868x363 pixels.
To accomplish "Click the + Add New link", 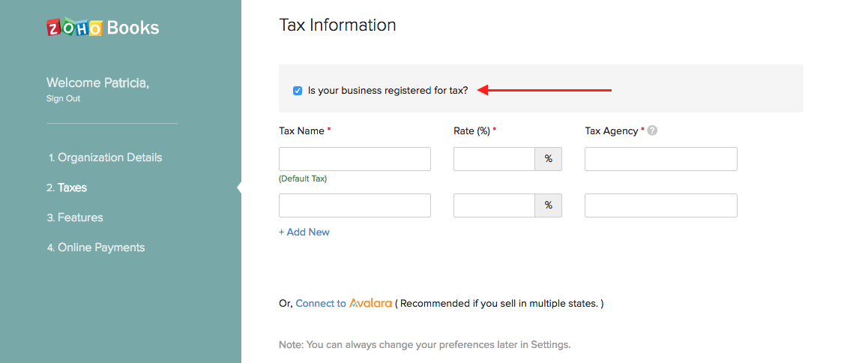I will 304,232.
